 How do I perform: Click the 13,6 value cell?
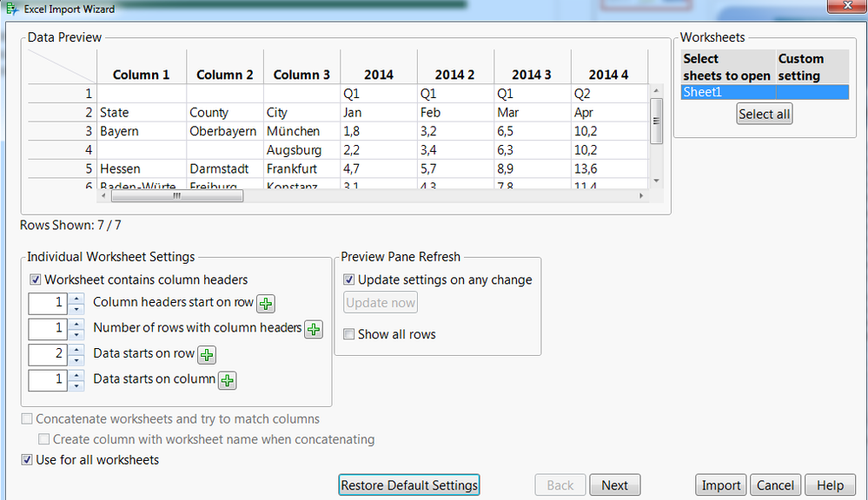(x=609, y=168)
